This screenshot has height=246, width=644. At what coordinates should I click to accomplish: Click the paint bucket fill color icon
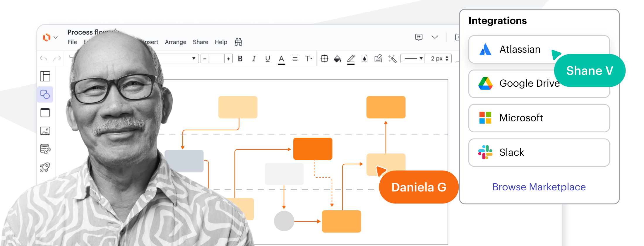[338, 59]
